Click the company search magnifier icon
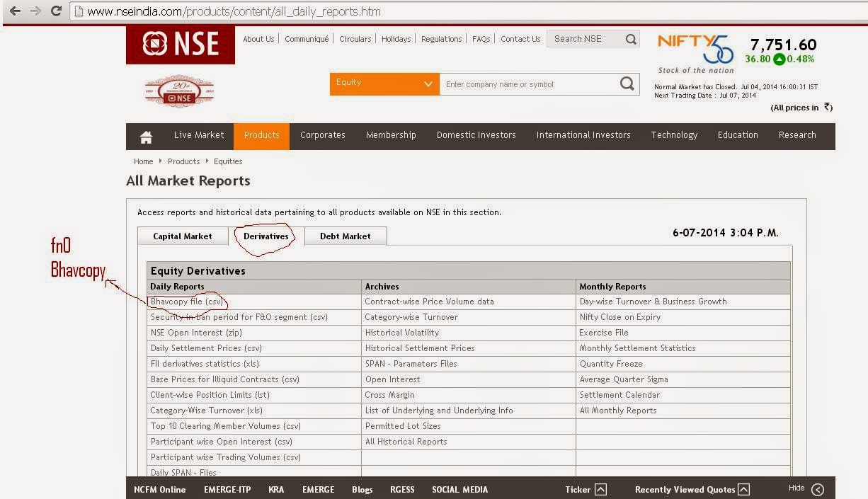 [627, 84]
